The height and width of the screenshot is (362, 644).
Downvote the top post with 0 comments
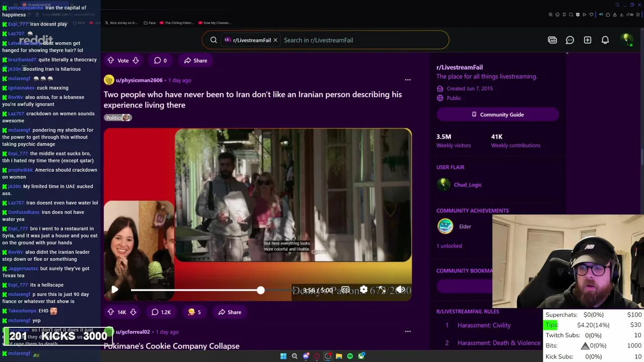135,60
